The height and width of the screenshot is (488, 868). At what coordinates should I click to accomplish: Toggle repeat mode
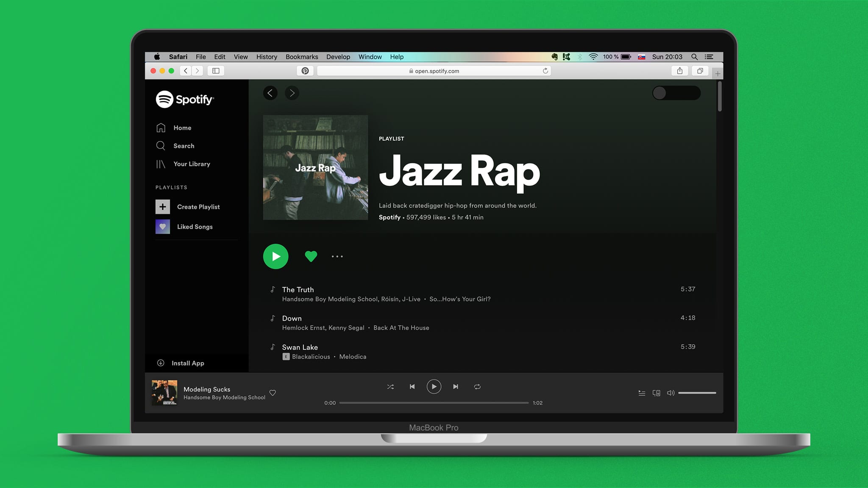point(477,387)
